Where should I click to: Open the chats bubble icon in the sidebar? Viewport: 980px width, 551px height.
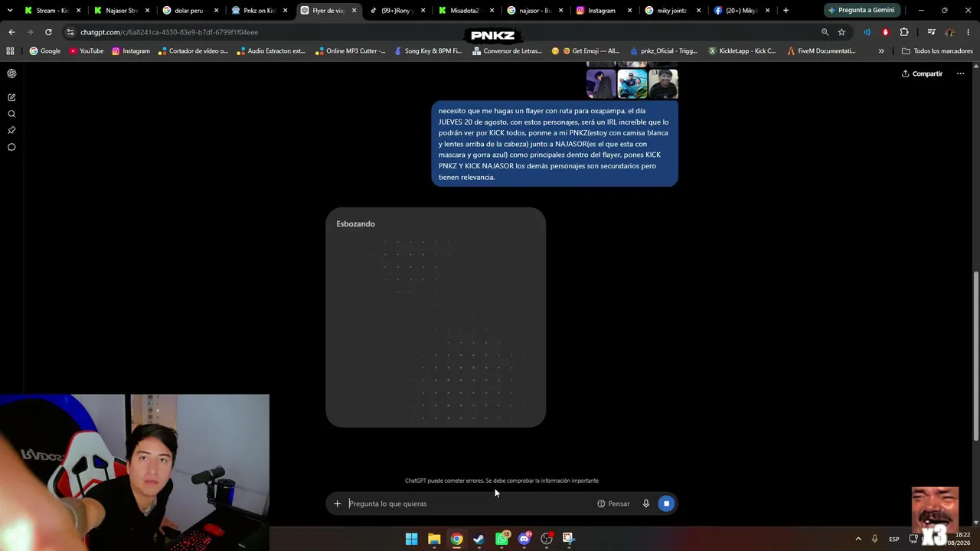click(x=11, y=147)
